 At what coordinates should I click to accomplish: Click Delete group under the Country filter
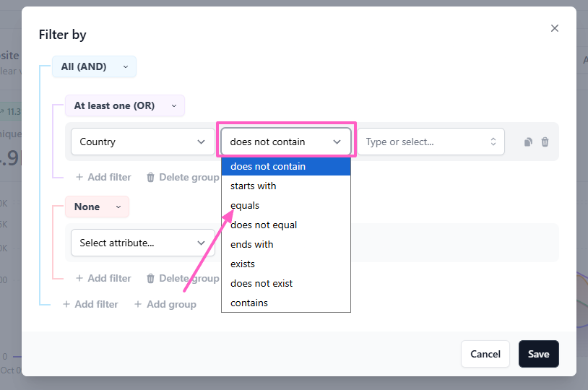point(183,177)
